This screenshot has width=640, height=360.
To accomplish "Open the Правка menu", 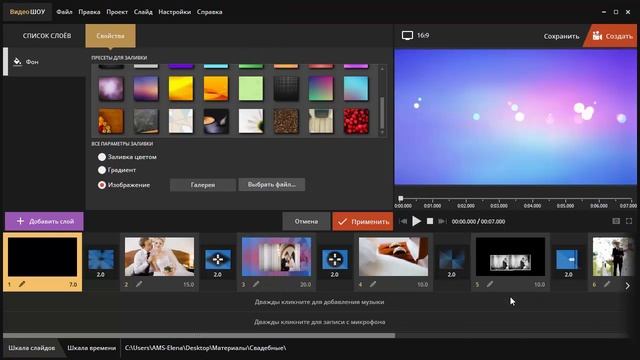I will [x=89, y=12].
